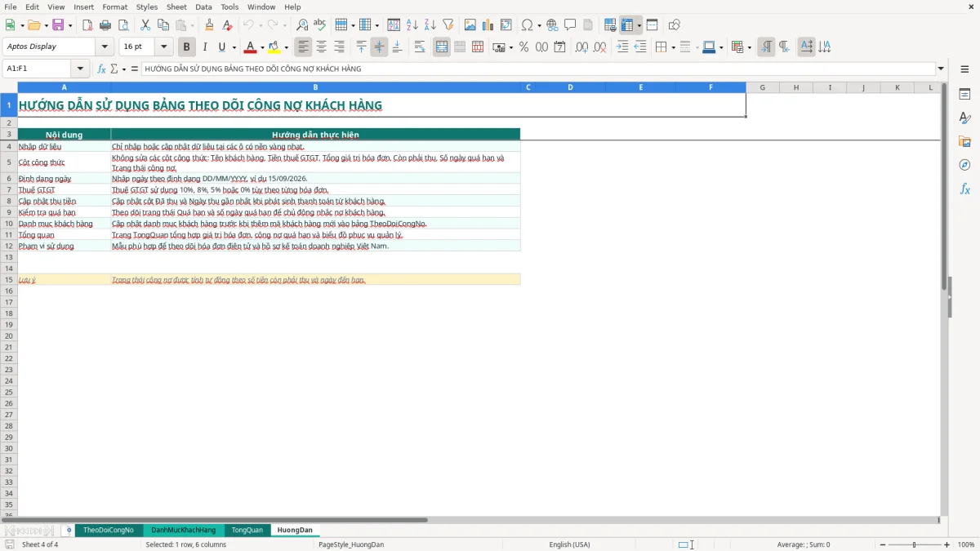Open sidebar Navigator panel
This screenshot has width=980, height=551.
coord(964,165)
